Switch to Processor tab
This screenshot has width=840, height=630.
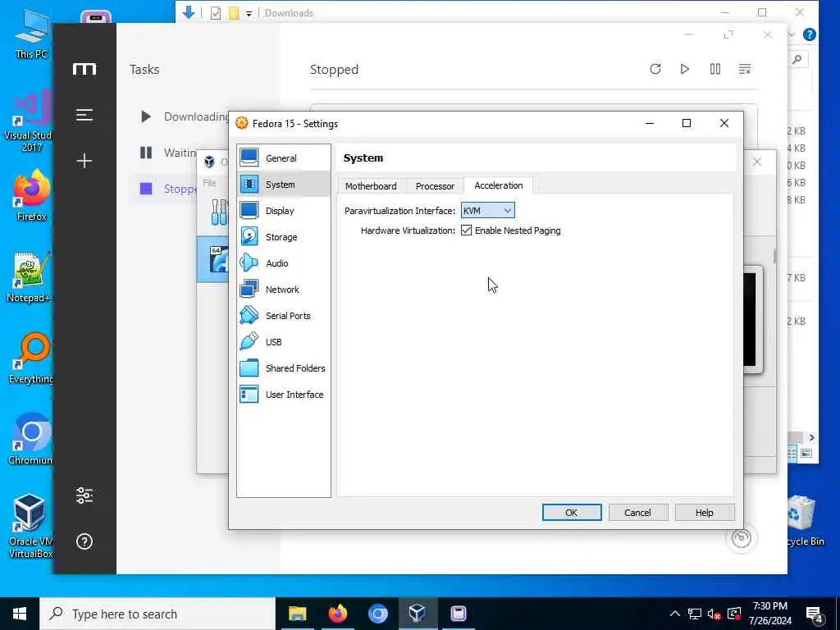point(435,186)
